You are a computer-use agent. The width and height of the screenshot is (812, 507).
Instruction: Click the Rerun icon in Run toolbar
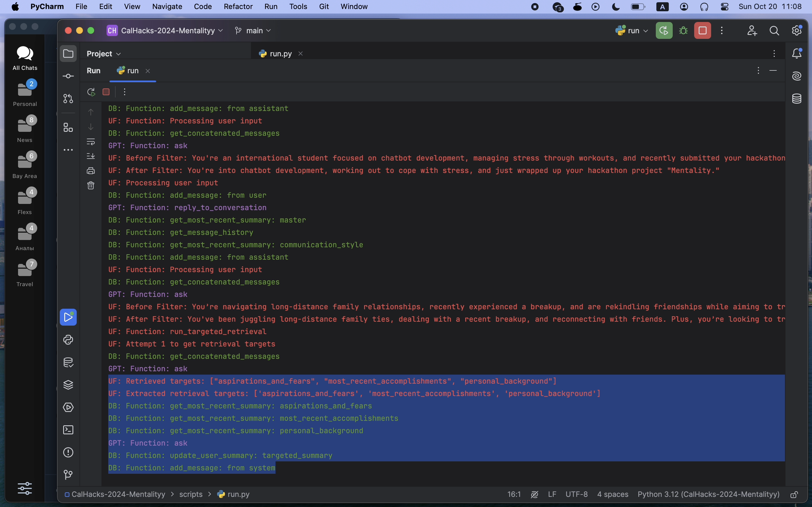click(91, 92)
